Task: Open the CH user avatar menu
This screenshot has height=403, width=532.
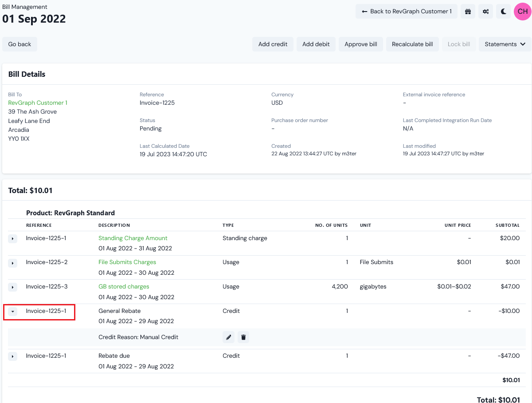Action: [523, 12]
